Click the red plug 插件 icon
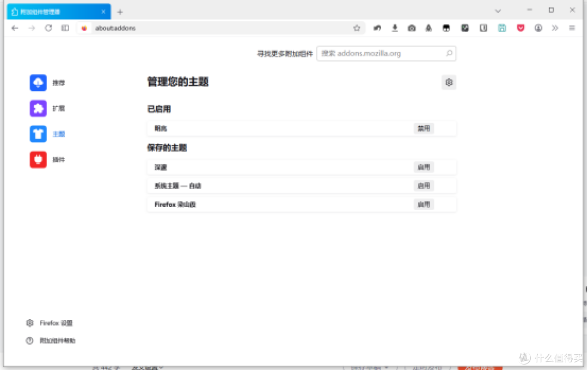The width and height of the screenshot is (588, 370). [38, 159]
